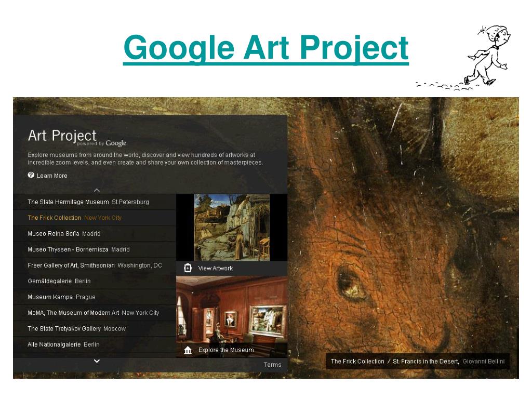
Task: Click the Art Project logo heading
Action: point(62,136)
